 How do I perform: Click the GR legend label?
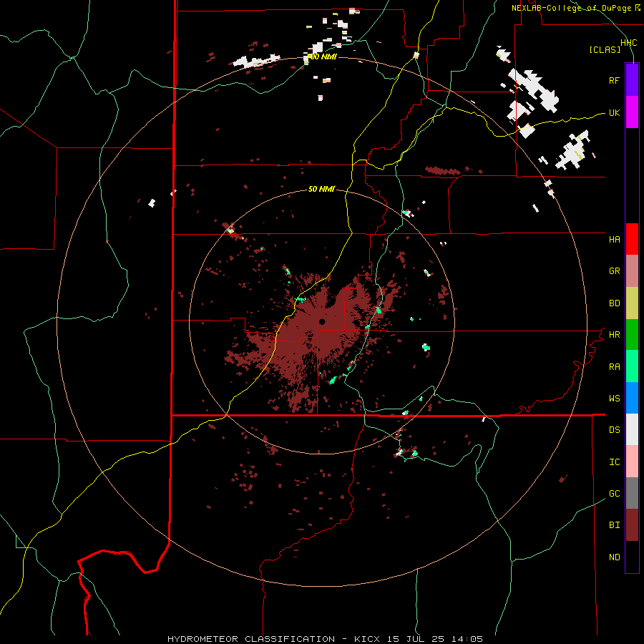(x=614, y=271)
